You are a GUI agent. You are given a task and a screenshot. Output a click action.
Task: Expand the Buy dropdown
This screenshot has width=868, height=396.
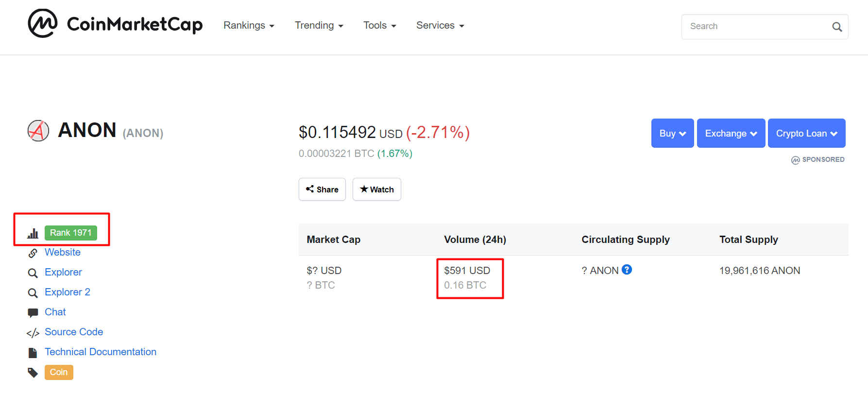point(672,133)
